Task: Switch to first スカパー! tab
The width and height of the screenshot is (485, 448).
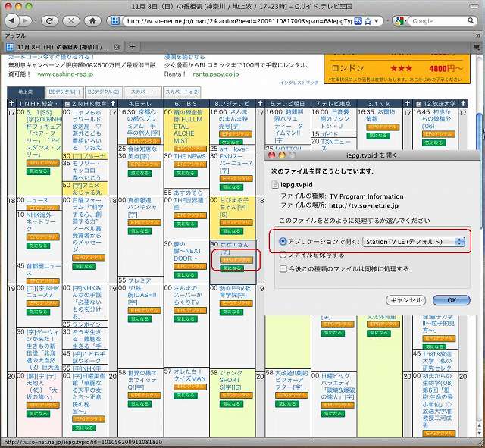Action: 142,92
